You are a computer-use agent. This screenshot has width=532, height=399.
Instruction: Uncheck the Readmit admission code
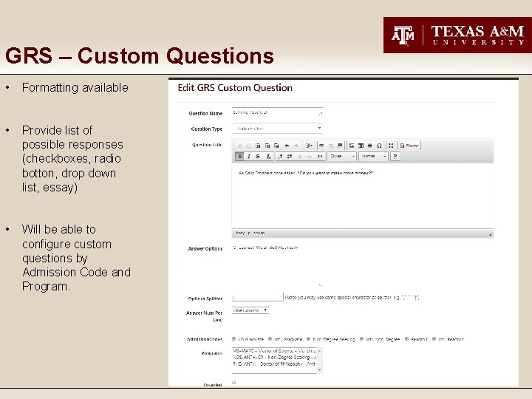tap(406, 338)
